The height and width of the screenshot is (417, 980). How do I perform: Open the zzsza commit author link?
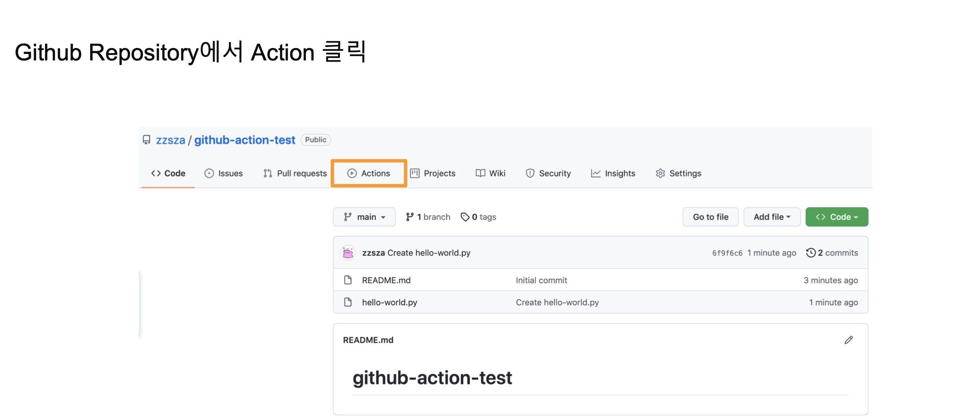374,253
